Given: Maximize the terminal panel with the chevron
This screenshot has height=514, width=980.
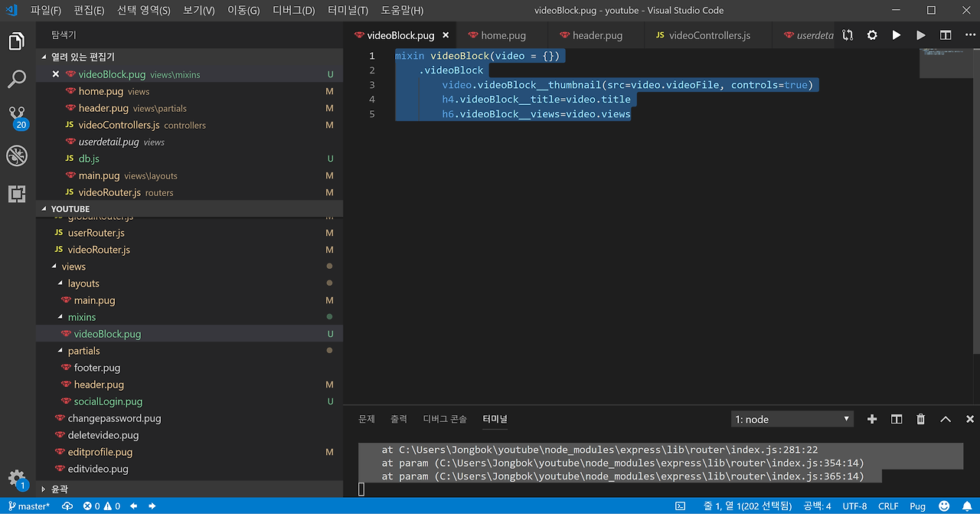Looking at the screenshot, I should [946, 419].
